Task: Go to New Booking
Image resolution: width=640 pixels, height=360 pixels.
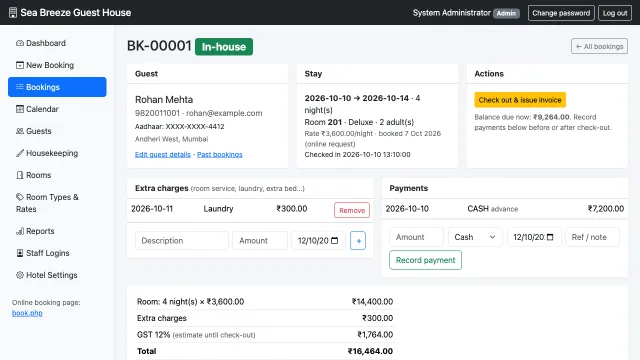Action: [x=57, y=65]
